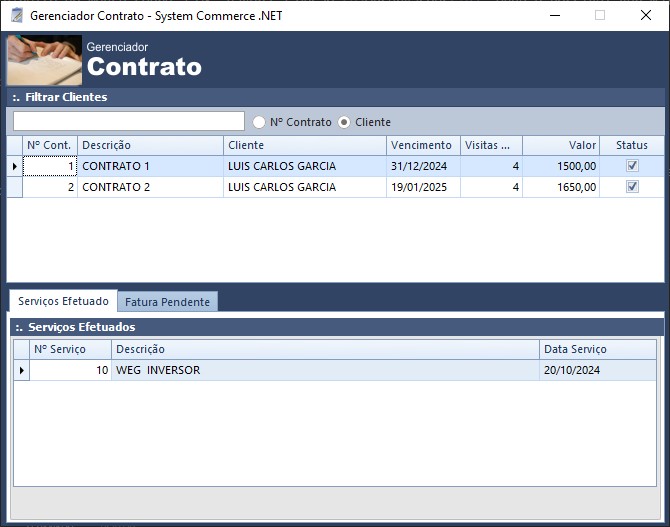This screenshot has height=527, width=670.
Task: Click the contract number cell 2
Action: click(x=50, y=187)
